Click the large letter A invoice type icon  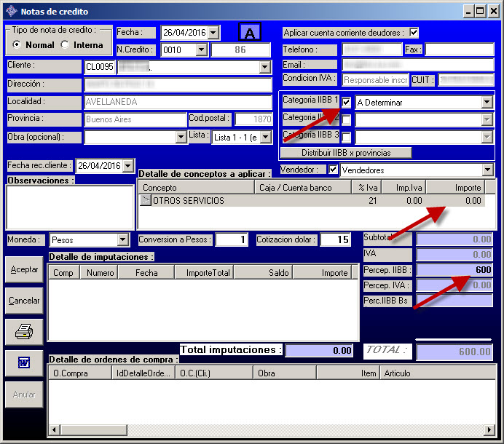(x=250, y=33)
